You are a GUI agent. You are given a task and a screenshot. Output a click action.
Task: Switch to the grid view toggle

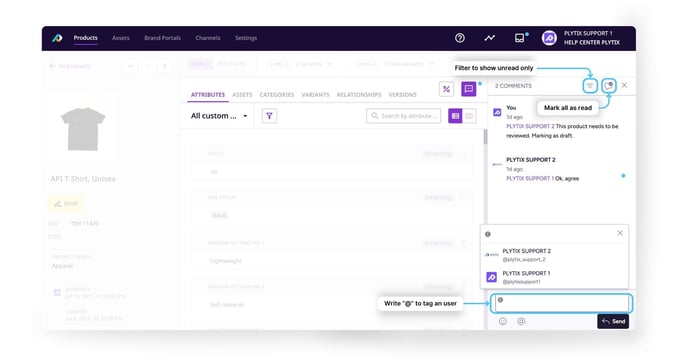(x=469, y=116)
